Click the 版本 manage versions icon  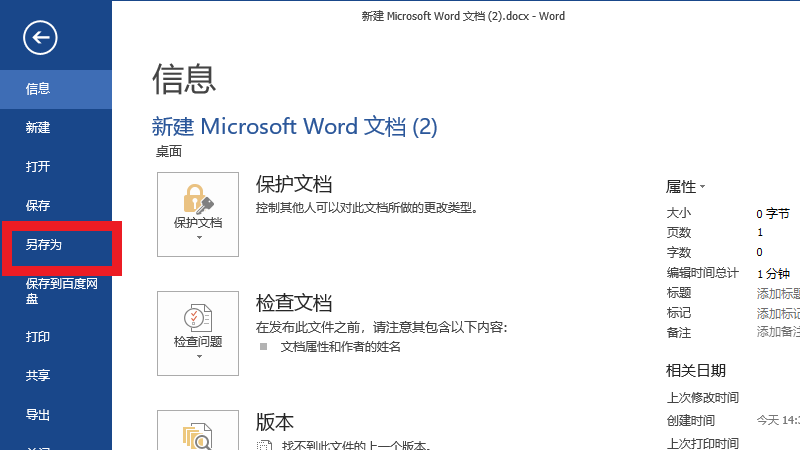tap(198, 435)
